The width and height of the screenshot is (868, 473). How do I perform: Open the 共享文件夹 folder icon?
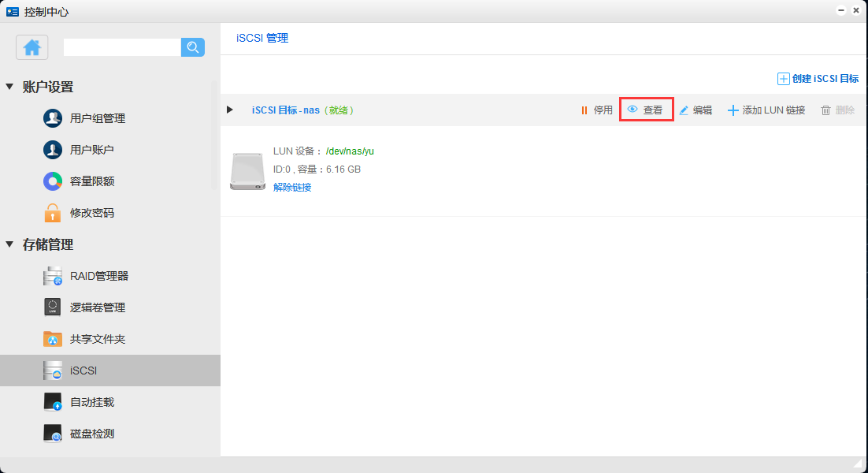click(53, 338)
